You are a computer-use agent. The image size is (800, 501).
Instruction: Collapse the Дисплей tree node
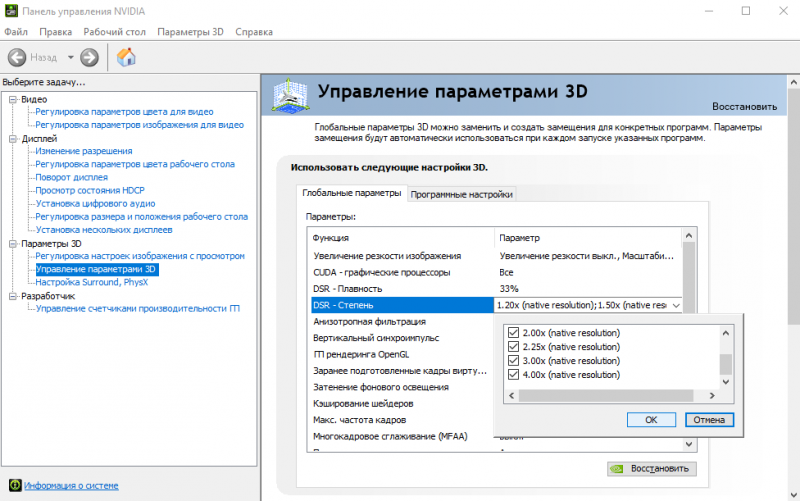[13, 139]
